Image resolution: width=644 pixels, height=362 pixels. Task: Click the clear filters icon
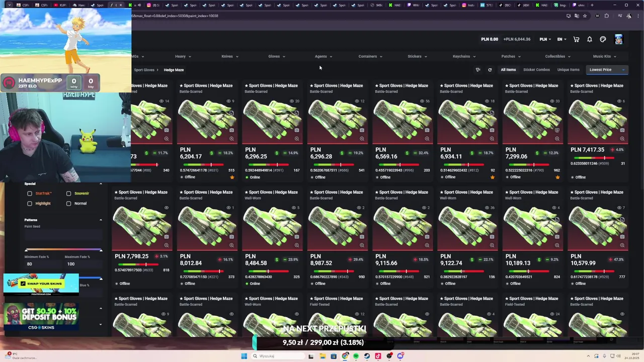[478, 70]
